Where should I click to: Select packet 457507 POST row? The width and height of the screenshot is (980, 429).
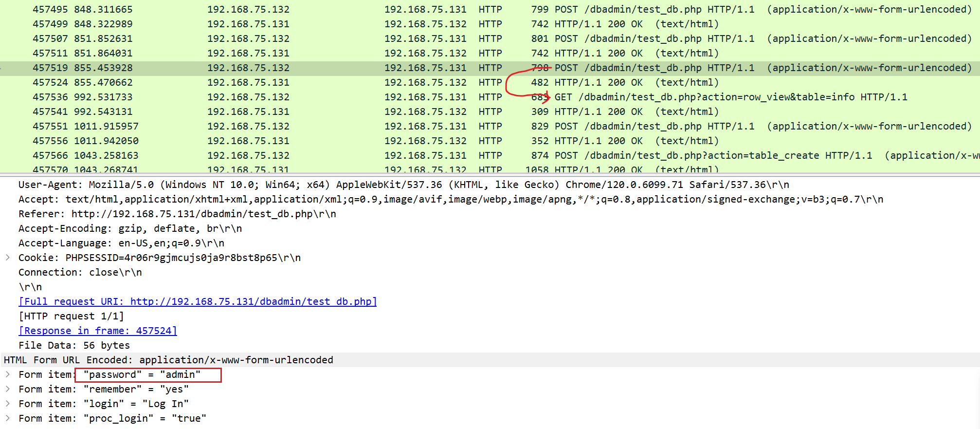click(490, 38)
